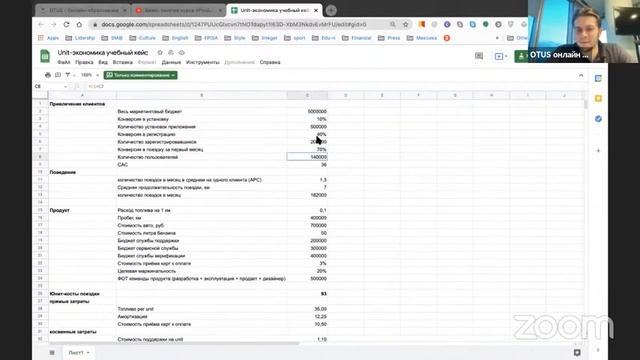Click the document title Unit-экономика учебный кейс
This screenshot has height=360, width=640.
tap(102, 53)
